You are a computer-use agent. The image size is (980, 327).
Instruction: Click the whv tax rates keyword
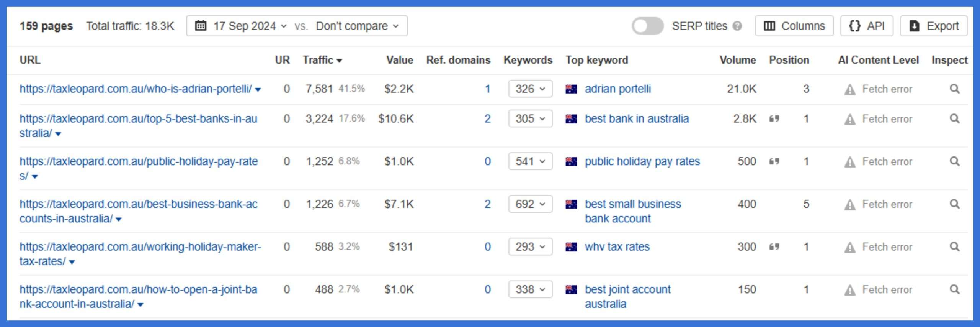617,247
